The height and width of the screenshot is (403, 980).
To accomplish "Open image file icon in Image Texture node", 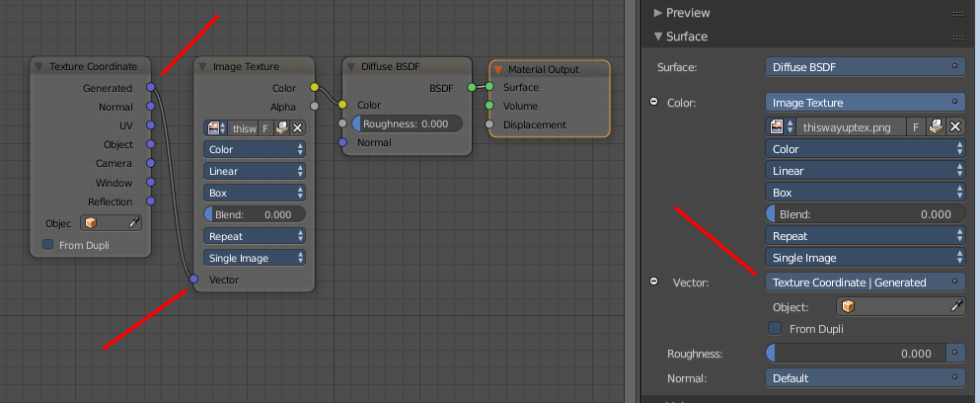I will 282,128.
